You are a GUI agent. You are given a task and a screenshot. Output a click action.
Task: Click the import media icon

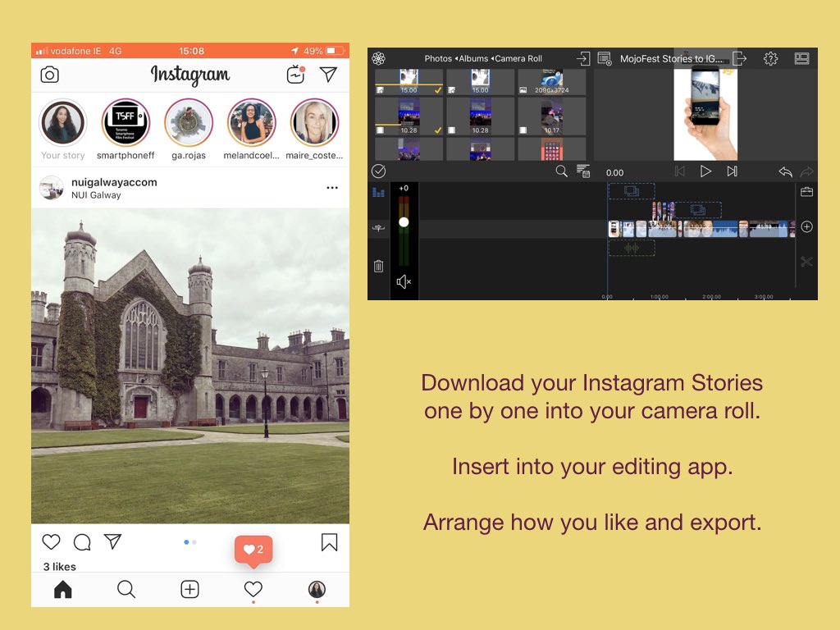tap(583, 58)
